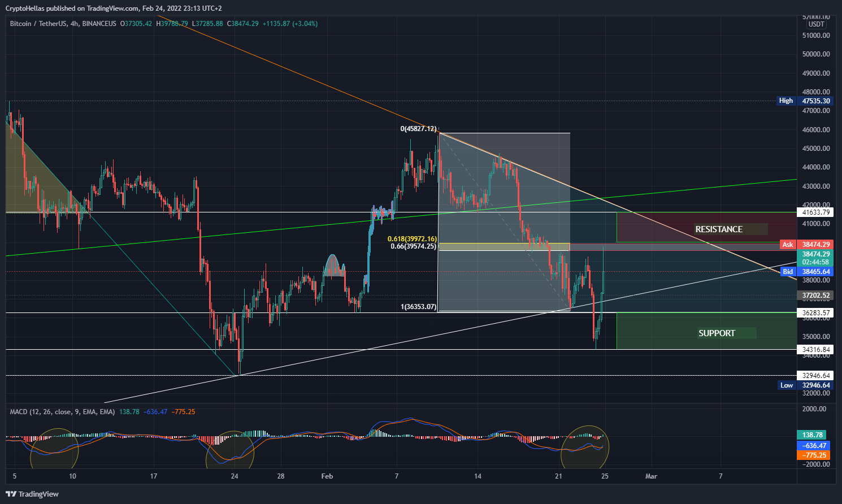Image resolution: width=842 pixels, height=504 pixels.
Task: Click the 28 date on the time axis
Action: click(x=281, y=476)
